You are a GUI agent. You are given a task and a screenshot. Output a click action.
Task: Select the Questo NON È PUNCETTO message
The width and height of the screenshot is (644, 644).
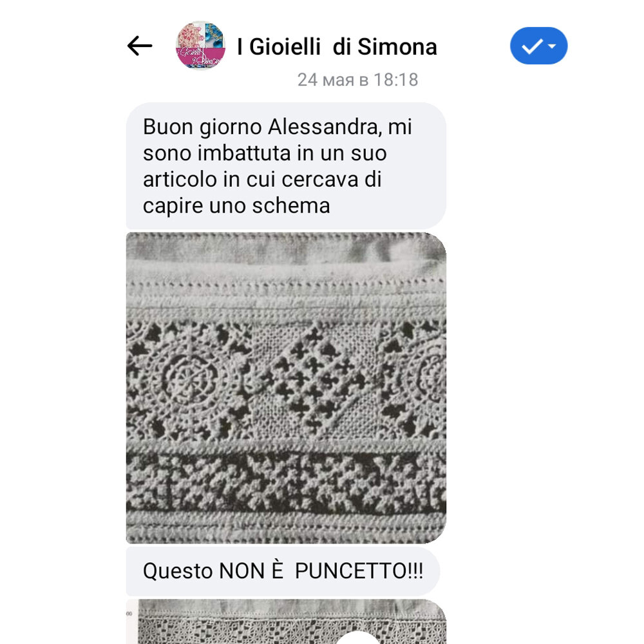point(283,571)
